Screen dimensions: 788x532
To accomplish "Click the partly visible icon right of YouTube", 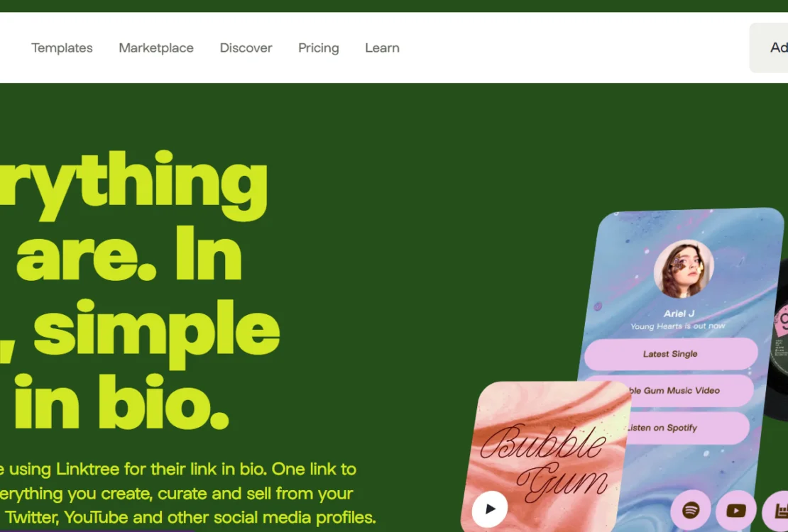I will tap(777, 511).
